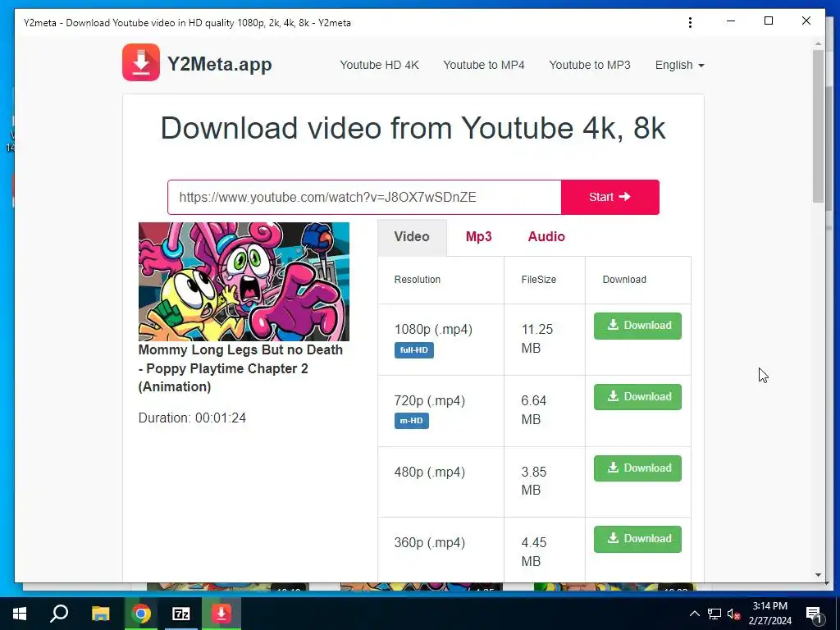
Task: Download the 360p mp4 file
Action: [637, 539]
